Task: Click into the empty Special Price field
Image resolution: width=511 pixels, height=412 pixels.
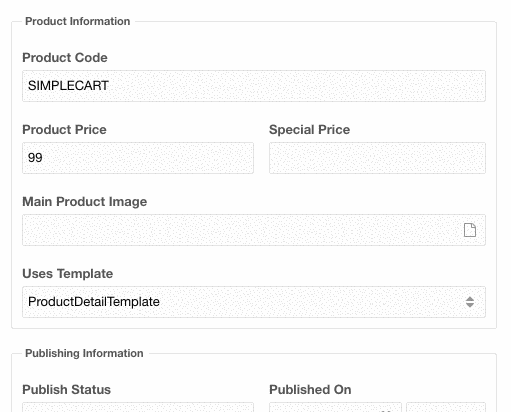Action: click(377, 158)
